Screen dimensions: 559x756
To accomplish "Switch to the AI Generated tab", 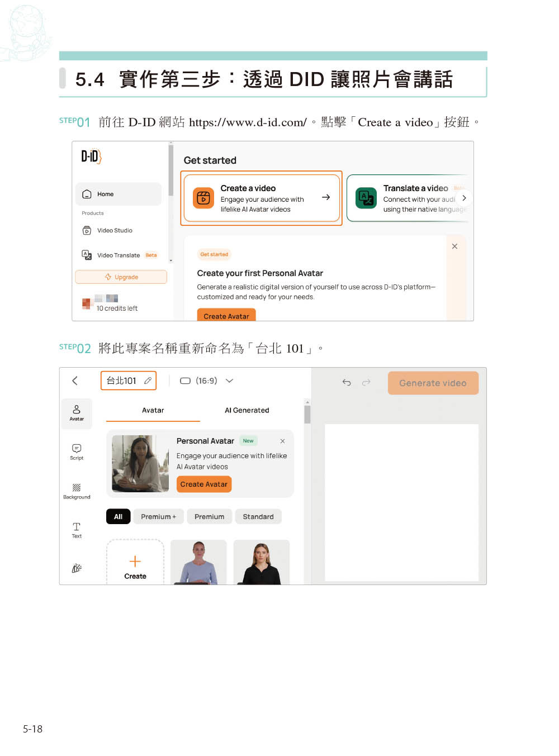I will 247,410.
